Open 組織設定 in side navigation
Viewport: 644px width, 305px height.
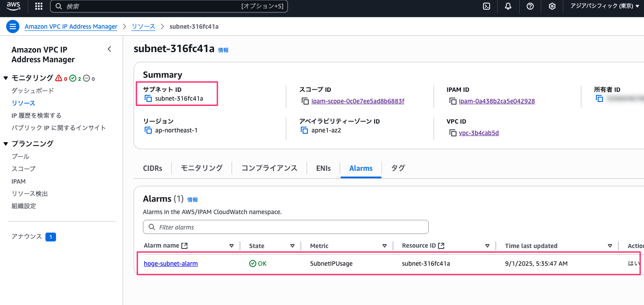pos(24,206)
